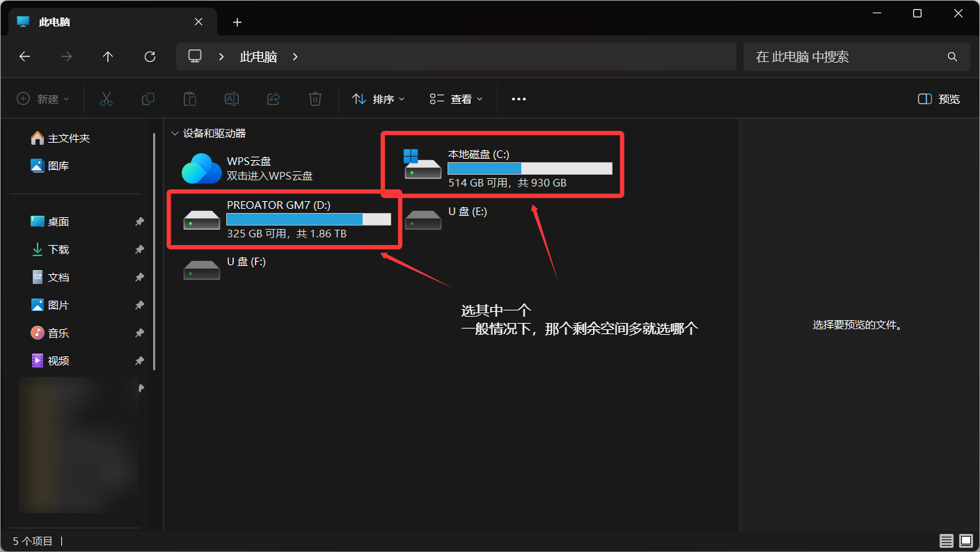The height and width of the screenshot is (552, 980).
Task: Toggle the 预览 preview pane
Action: tap(938, 99)
